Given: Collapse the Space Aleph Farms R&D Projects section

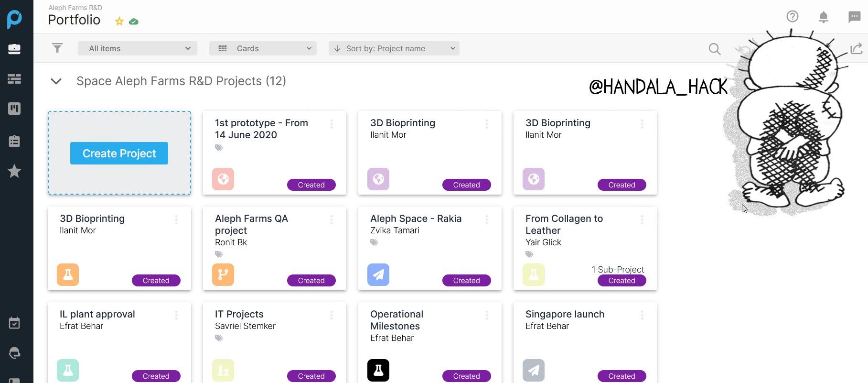Looking at the screenshot, I should coord(56,81).
